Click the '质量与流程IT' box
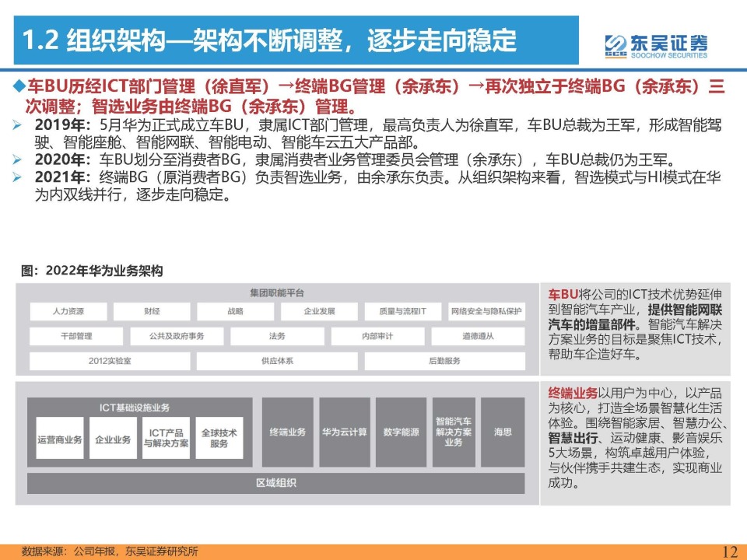The width and height of the screenshot is (747, 560). point(403,311)
